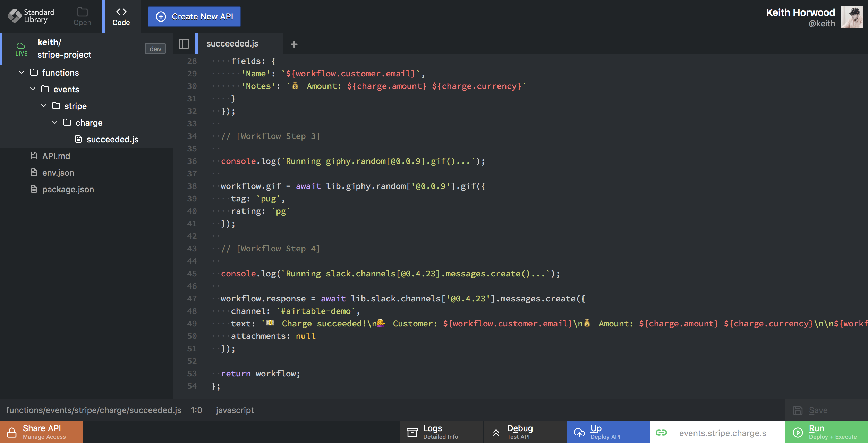The width and height of the screenshot is (868, 443).
Task: Switch to the Code tab
Action: click(121, 16)
